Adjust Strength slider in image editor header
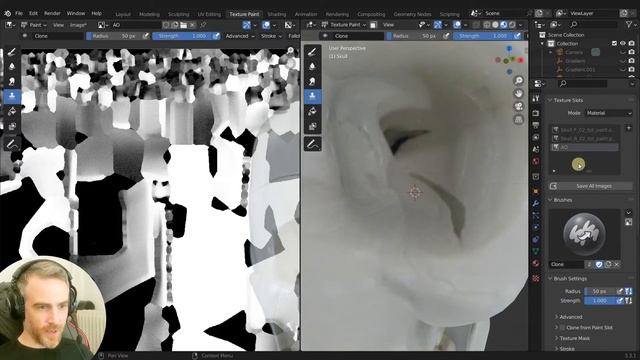This screenshot has width=640, height=360. click(x=182, y=36)
